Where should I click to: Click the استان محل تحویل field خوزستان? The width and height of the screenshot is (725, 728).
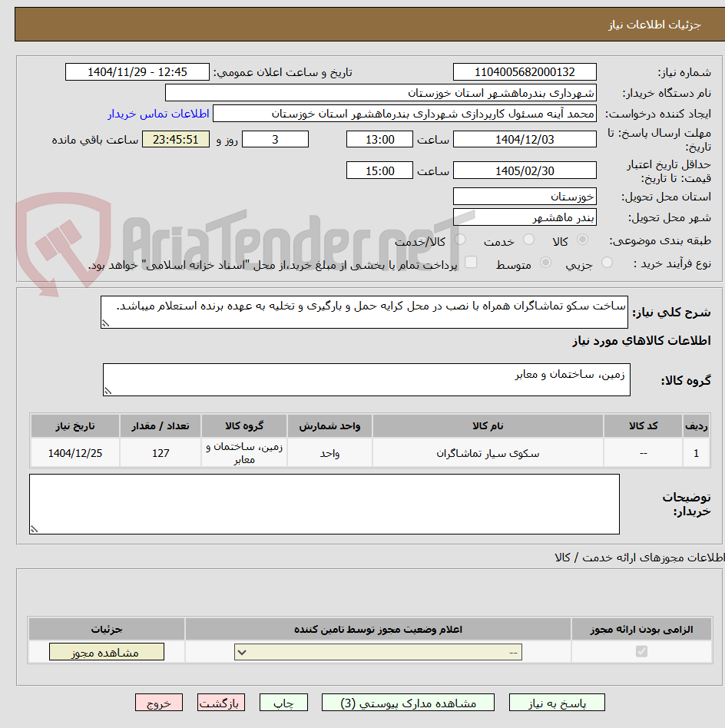click(525, 197)
